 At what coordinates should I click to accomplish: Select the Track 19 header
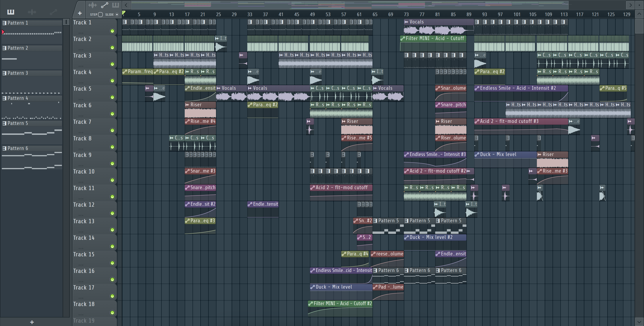pos(95,322)
